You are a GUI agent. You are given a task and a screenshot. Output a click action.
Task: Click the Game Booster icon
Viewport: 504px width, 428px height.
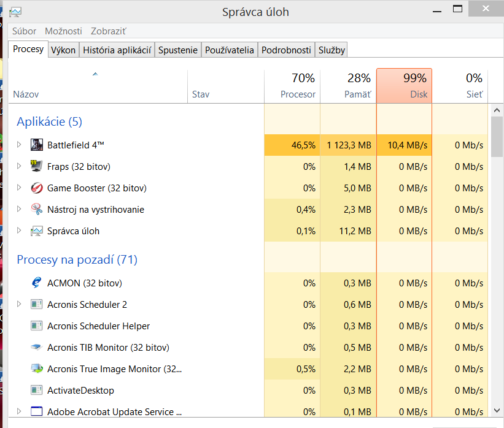37,188
